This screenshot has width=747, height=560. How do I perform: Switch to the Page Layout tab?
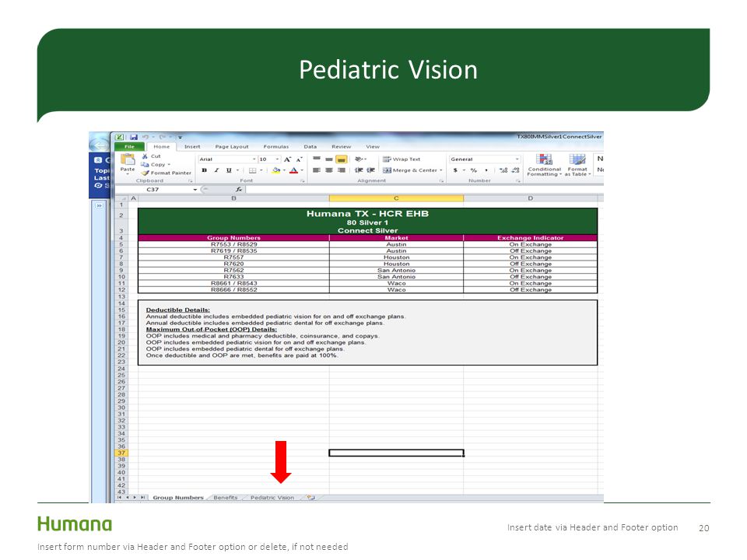click(232, 147)
